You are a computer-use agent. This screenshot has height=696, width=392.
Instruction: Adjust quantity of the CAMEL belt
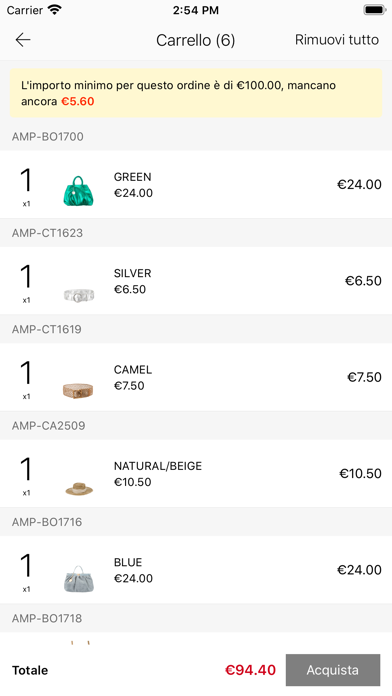pyautogui.click(x=26, y=378)
